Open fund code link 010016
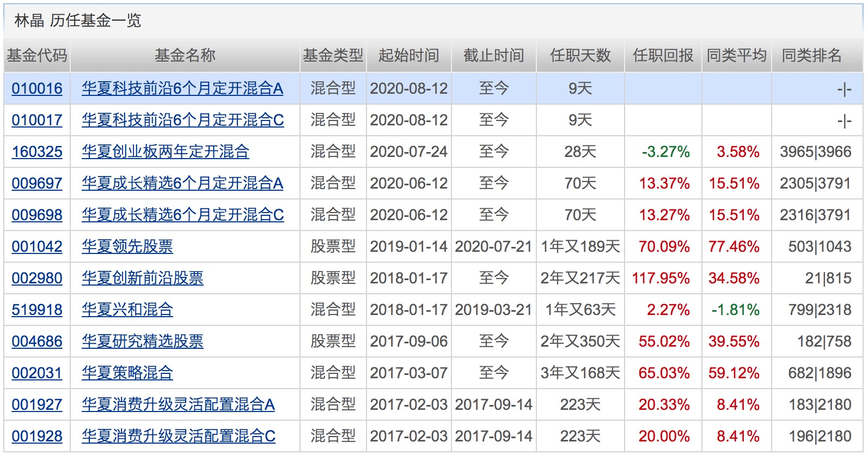 point(37,88)
